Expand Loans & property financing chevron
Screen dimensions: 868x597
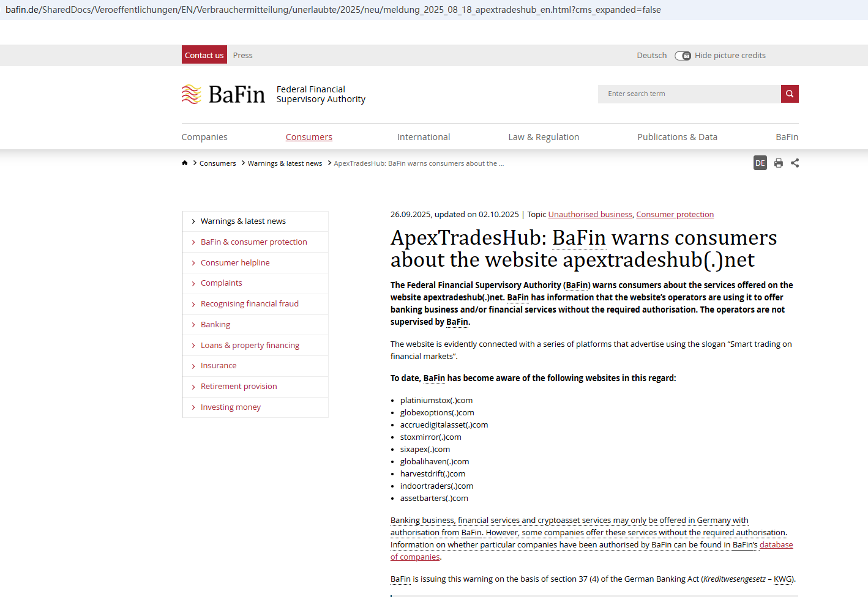pos(193,346)
